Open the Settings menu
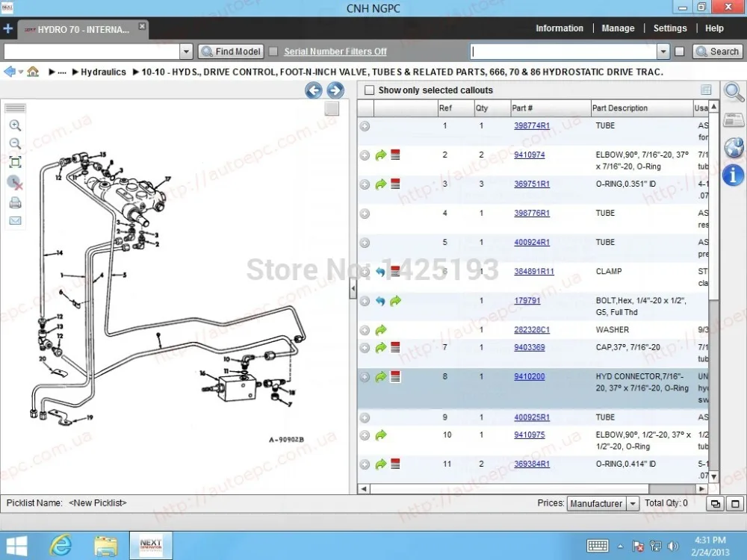Viewport: 747px width, 560px height. pyautogui.click(x=670, y=28)
